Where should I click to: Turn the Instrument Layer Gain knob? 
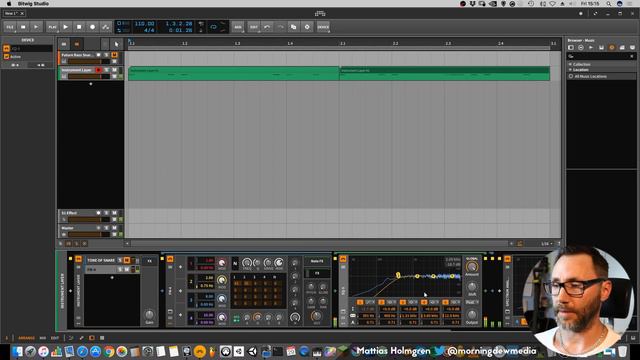[149, 315]
